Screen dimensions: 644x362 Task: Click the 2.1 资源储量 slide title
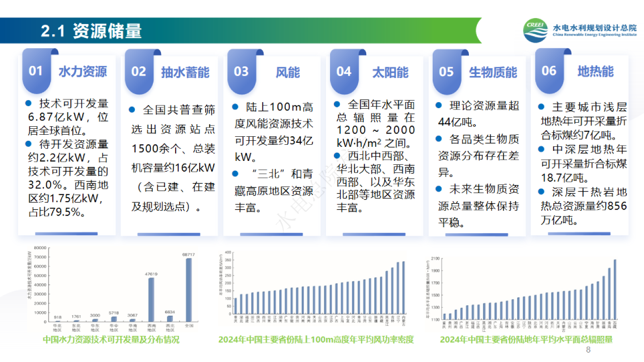(91, 31)
